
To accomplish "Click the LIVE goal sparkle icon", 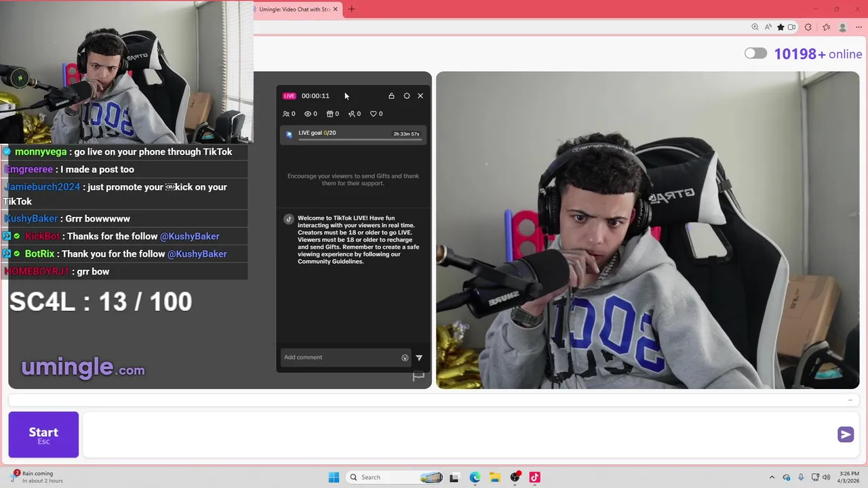I will click(290, 134).
